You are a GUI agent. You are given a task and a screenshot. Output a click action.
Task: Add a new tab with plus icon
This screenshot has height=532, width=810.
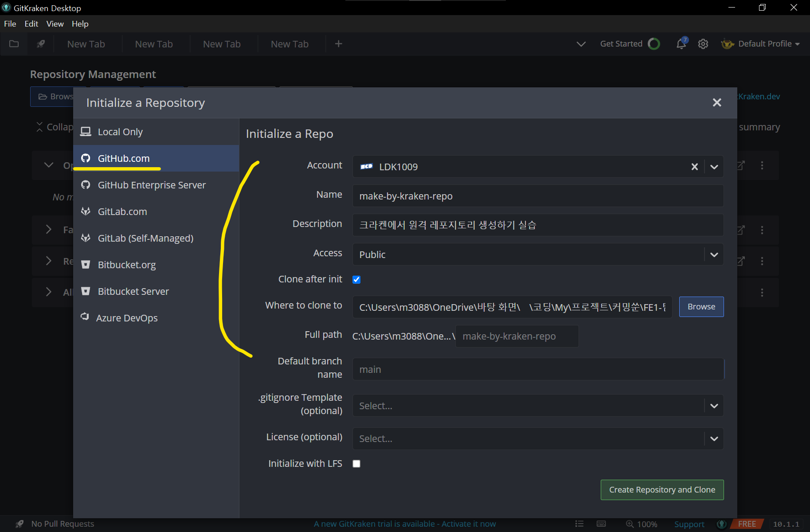pyautogui.click(x=339, y=44)
